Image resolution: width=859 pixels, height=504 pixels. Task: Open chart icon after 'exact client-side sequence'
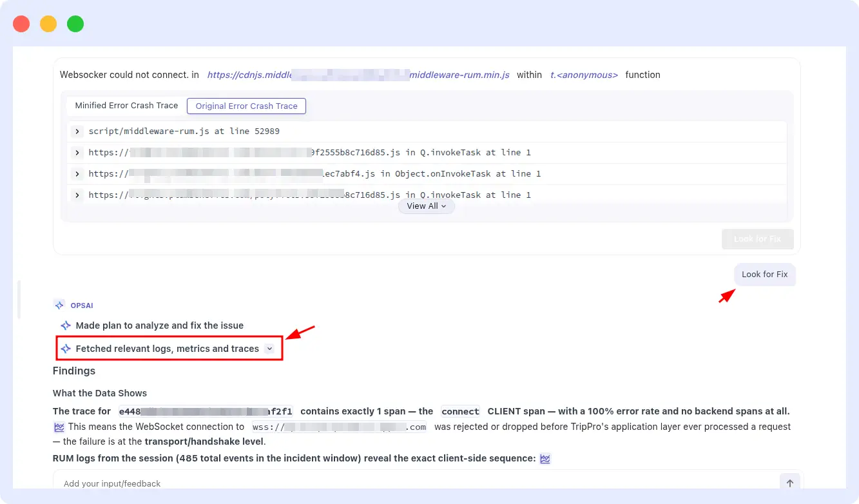pos(545,459)
